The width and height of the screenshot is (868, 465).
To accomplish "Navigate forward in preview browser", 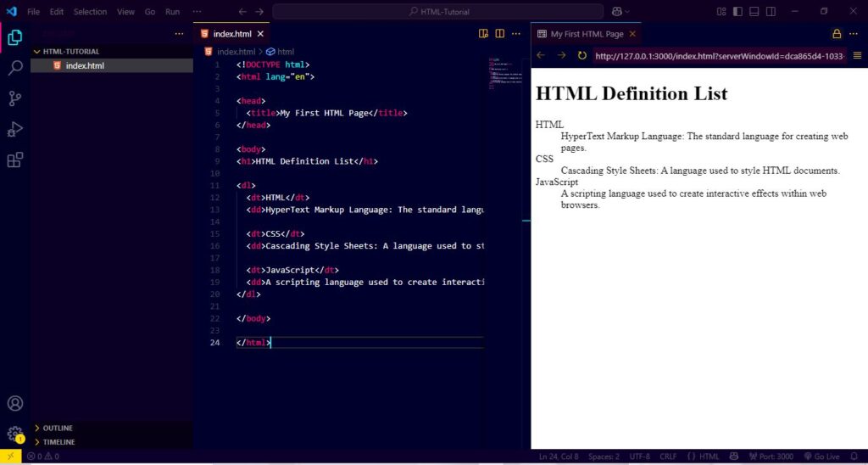I will pyautogui.click(x=561, y=55).
